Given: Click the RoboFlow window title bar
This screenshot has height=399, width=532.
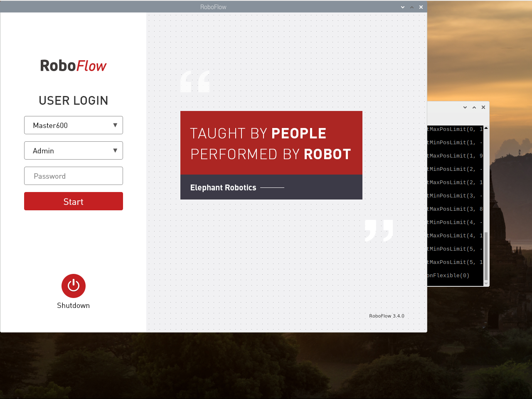Looking at the screenshot, I should click(x=213, y=7).
